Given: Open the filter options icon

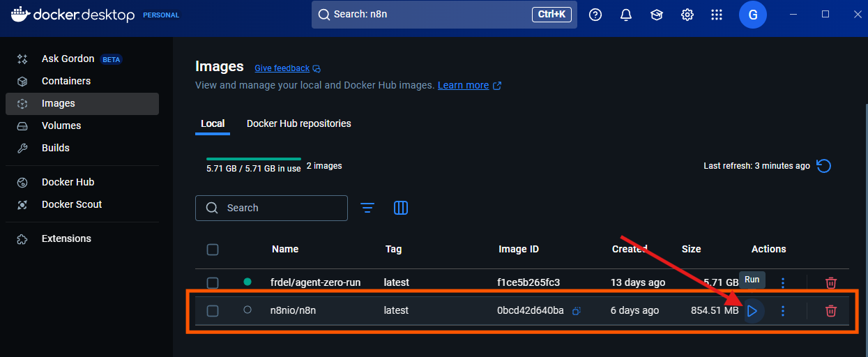Looking at the screenshot, I should coord(367,208).
